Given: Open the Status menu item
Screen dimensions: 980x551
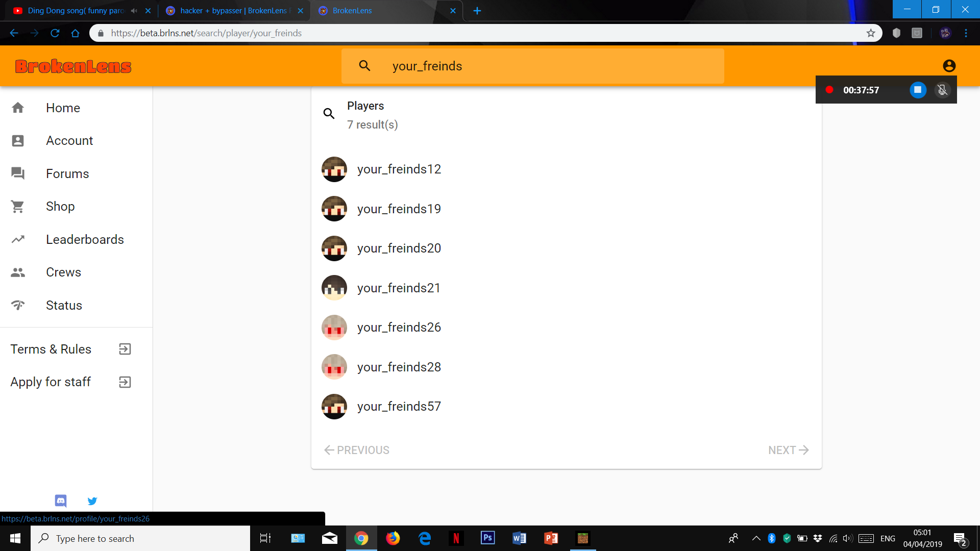Looking at the screenshot, I should click(76, 305).
